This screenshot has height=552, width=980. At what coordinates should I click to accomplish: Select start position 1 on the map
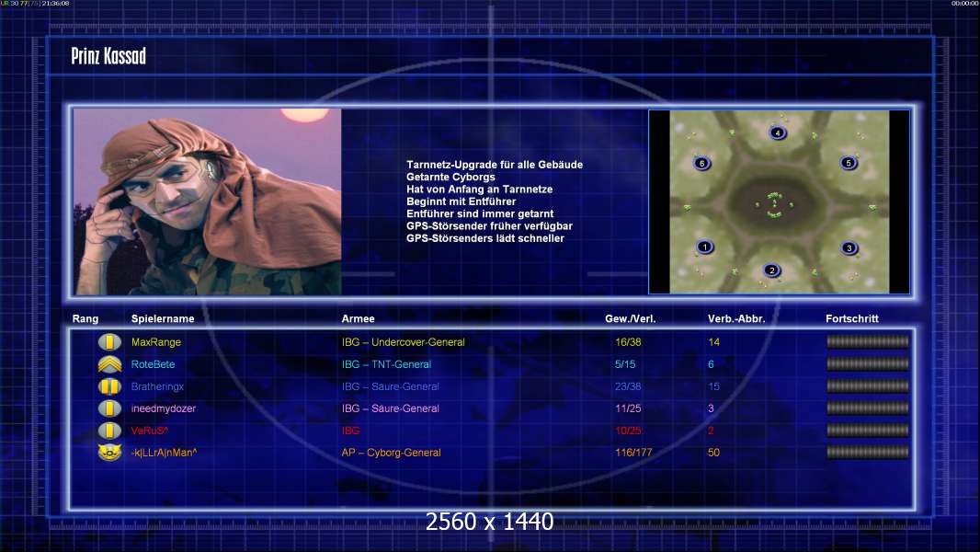[x=705, y=247]
